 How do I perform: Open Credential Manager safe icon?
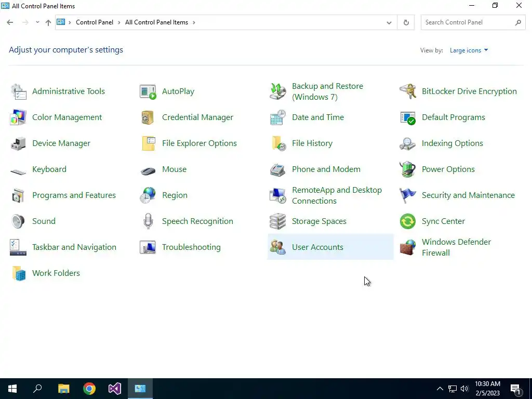[148, 117]
